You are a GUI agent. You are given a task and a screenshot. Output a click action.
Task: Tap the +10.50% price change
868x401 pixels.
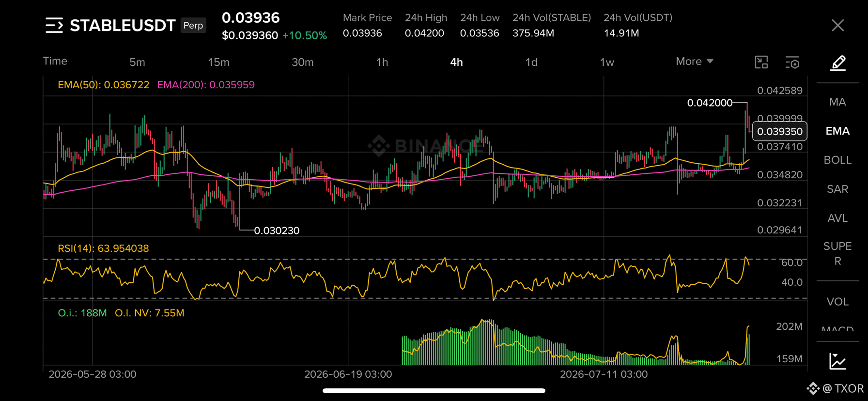click(305, 36)
